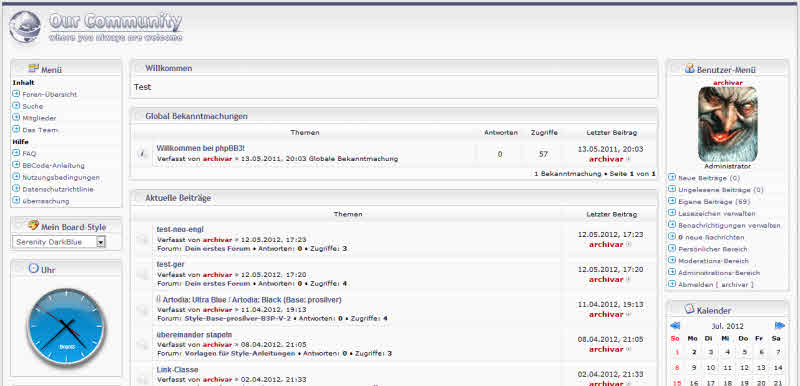Collapse the Willkommen block
800x386 pixels.
(x=138, y=68)
